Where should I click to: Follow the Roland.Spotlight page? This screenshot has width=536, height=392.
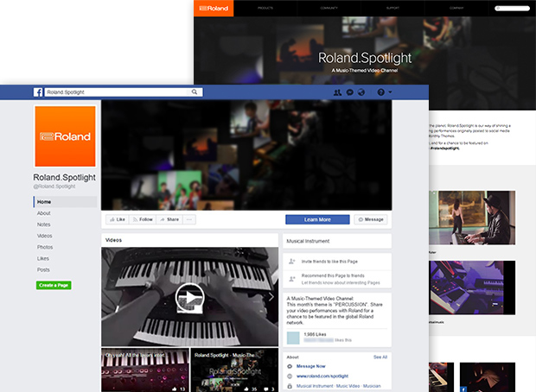143,219
